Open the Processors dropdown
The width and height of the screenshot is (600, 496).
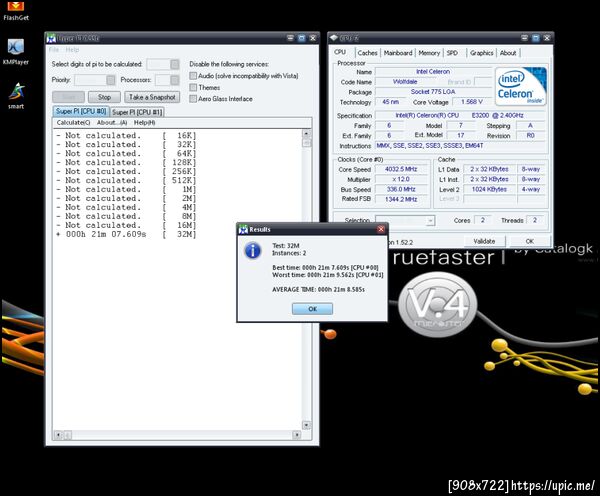pos(174,80)
